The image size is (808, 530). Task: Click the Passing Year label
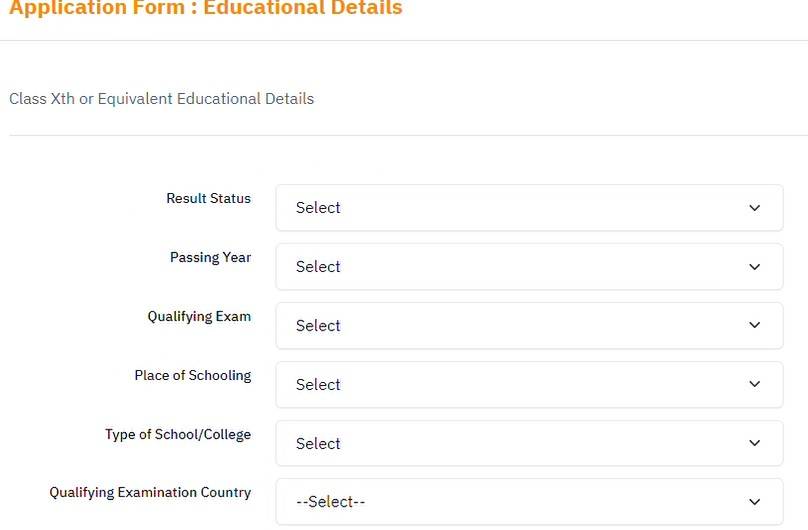coord(210,257)
